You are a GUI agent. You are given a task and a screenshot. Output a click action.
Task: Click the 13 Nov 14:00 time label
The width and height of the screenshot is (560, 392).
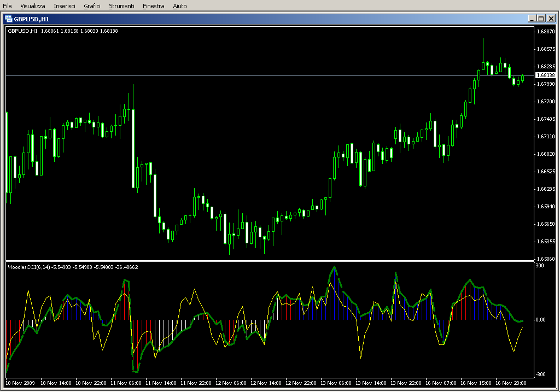[x=371, y=383]
